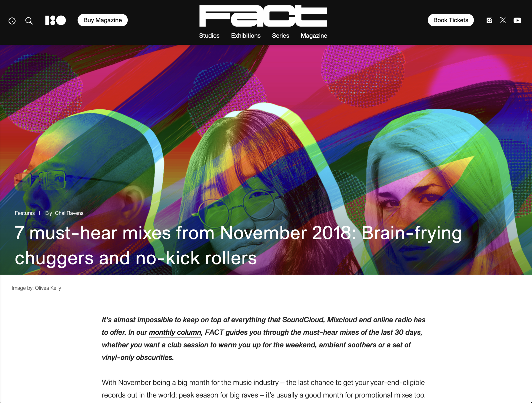Open the X social icon
The image size is (532, 403).
click(x=503, y=20)
